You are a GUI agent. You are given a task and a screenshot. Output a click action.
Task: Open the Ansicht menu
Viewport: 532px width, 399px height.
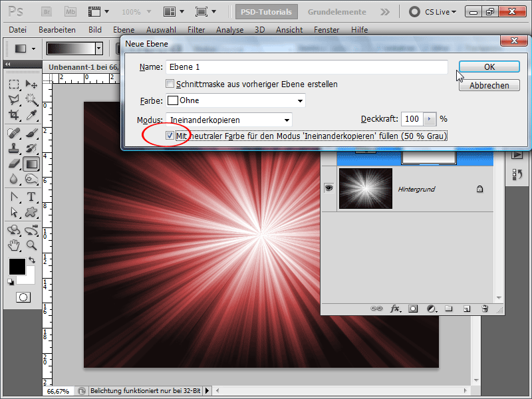pos(289,30)
